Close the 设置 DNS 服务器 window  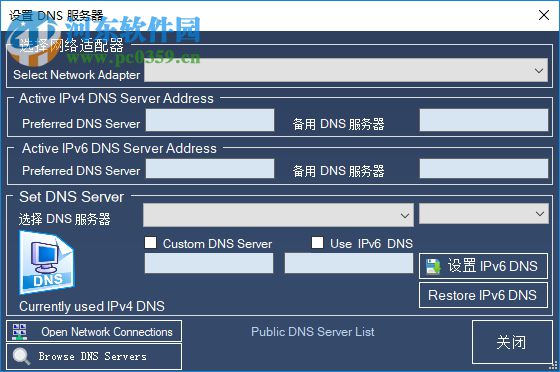pyautogui.click(x=544, y=15)
